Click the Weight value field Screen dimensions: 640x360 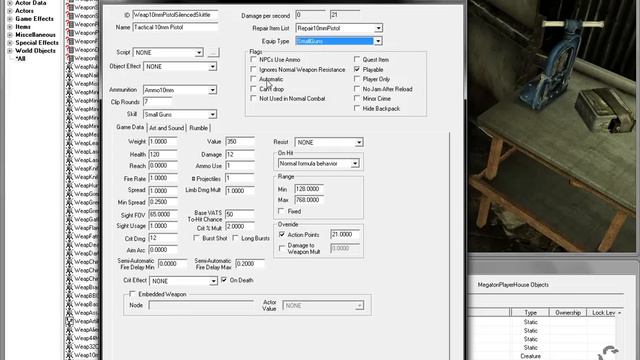coord(163,142)
